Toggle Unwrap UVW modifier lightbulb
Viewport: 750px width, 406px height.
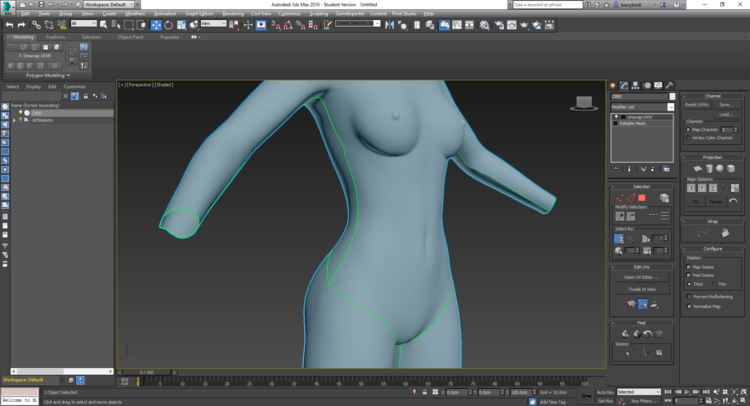point(616,117)
